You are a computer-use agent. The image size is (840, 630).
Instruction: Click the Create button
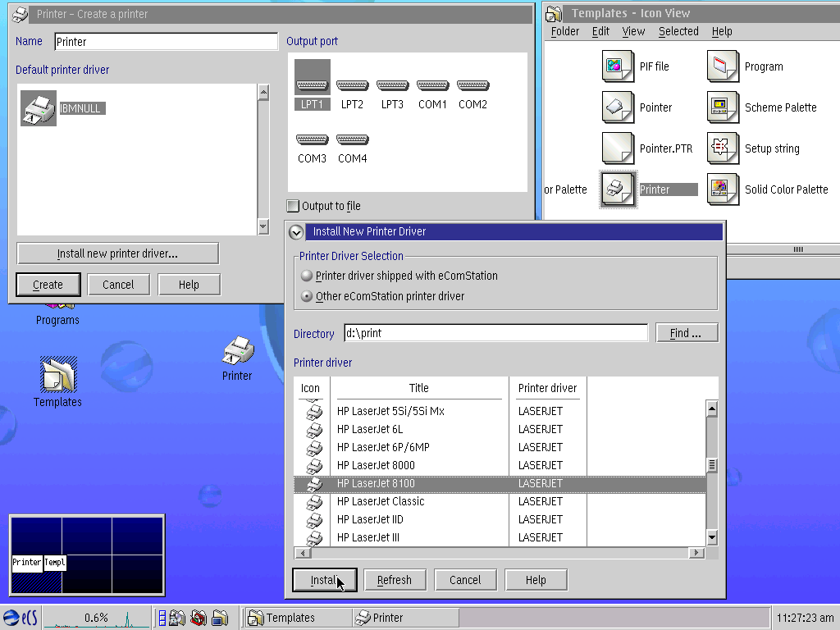48,285
